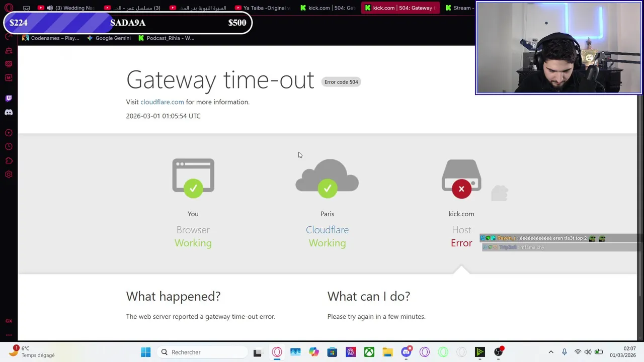644x362 pixels.
Task: Open GX Cleaner in sidebar
Action: tap(9, 51)
